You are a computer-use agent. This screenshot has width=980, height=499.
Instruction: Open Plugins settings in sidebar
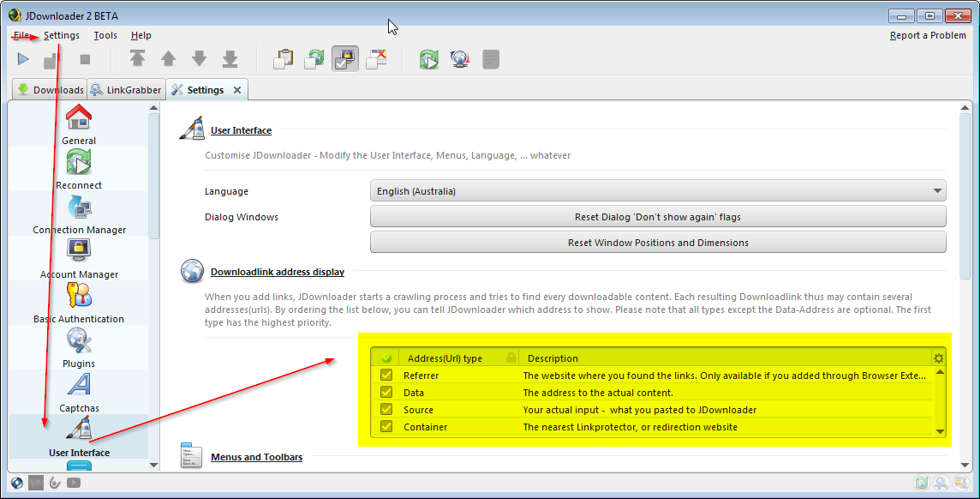click(x=79, y=348)
